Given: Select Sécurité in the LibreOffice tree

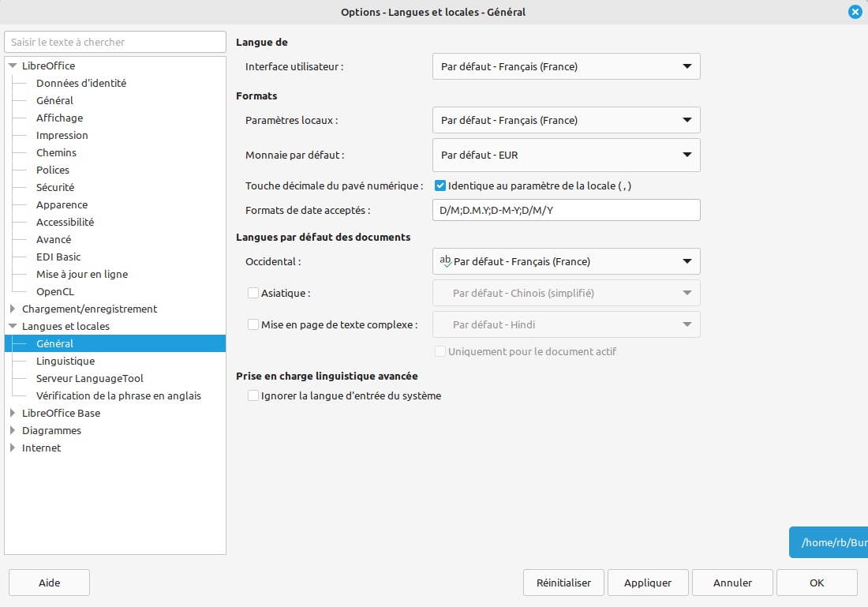Looking at the screenshot, I should [x=55, y=187].
